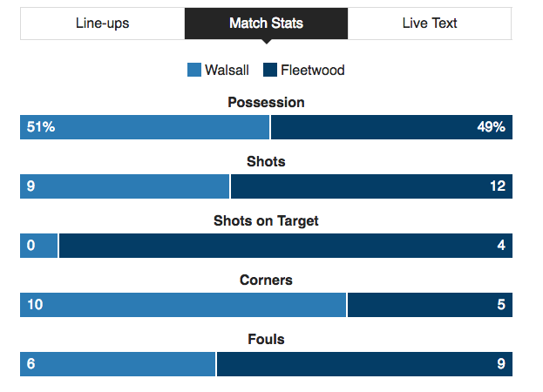Click Fleetwood's 4 shots on target bar
Screen dimensions: 543x392
click(286, 246)
